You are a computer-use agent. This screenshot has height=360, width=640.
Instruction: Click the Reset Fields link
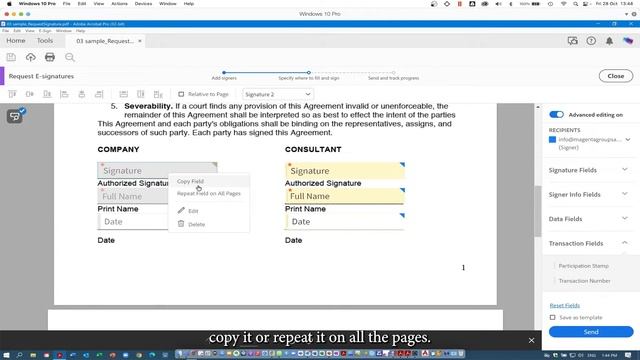(x=564, y=305)
